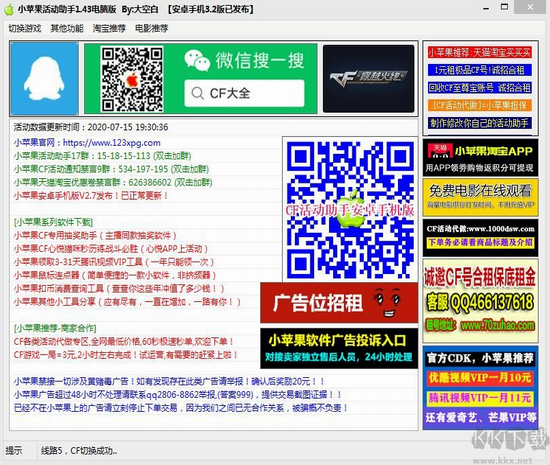Viewport: 550px width, 465px height.
Task: Open the 淘宝推荐 menu
Action: tap(109, 28)
